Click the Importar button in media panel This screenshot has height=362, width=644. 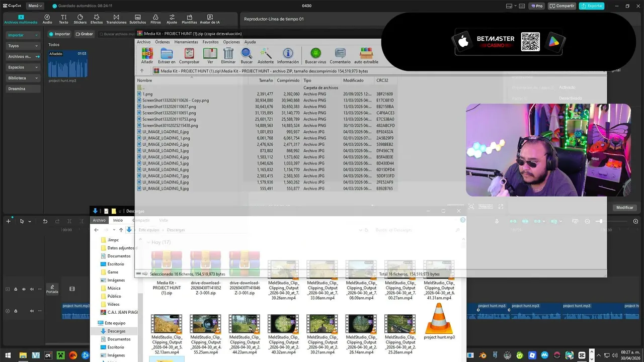(x=59, y=34)
